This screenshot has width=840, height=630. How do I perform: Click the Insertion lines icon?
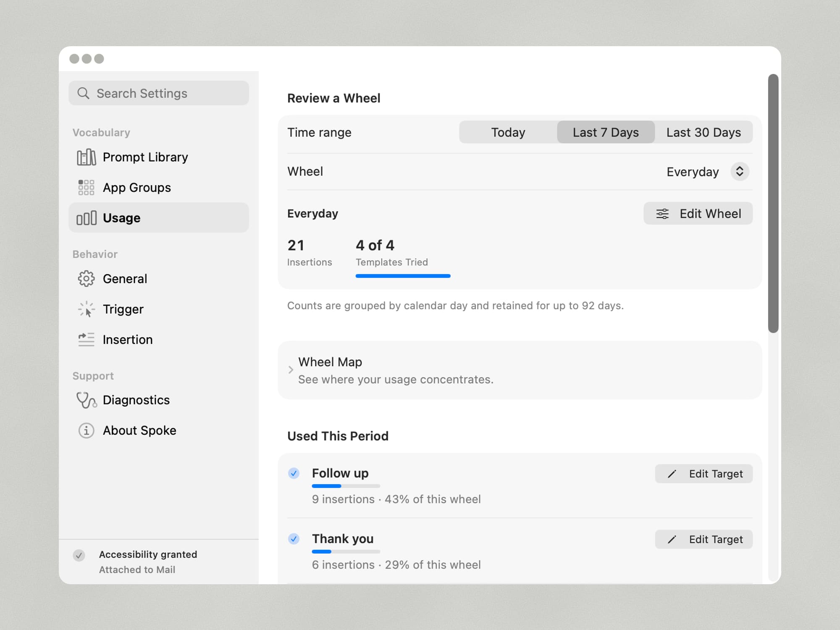pyautogui.click(x=86, y=339)
